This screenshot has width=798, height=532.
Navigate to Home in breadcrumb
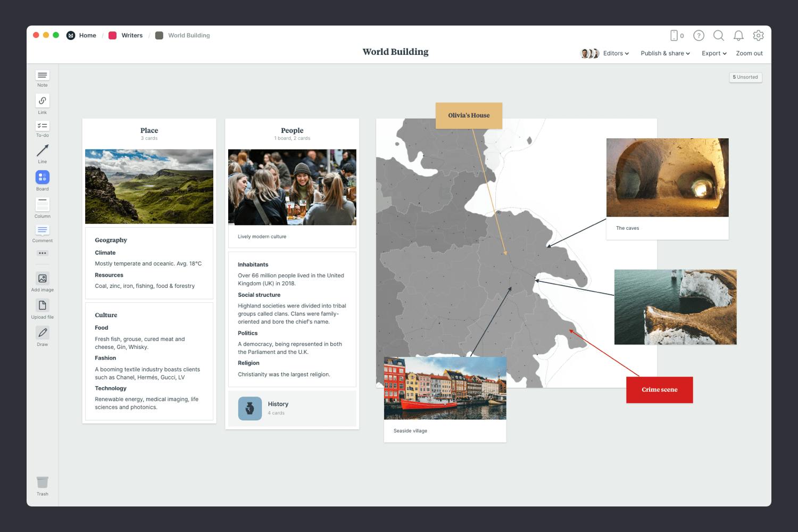87,36
